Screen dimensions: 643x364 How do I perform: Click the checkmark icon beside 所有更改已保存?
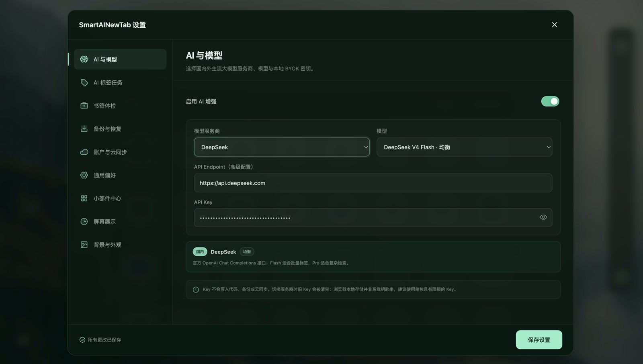82,340
